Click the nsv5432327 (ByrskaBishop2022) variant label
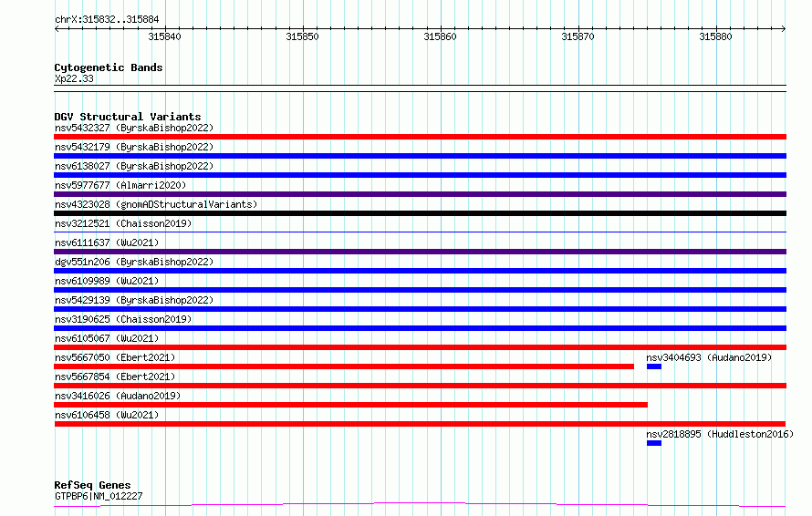Screen dimensions: 812x516 pyautogui.click(x=134, y=128)
